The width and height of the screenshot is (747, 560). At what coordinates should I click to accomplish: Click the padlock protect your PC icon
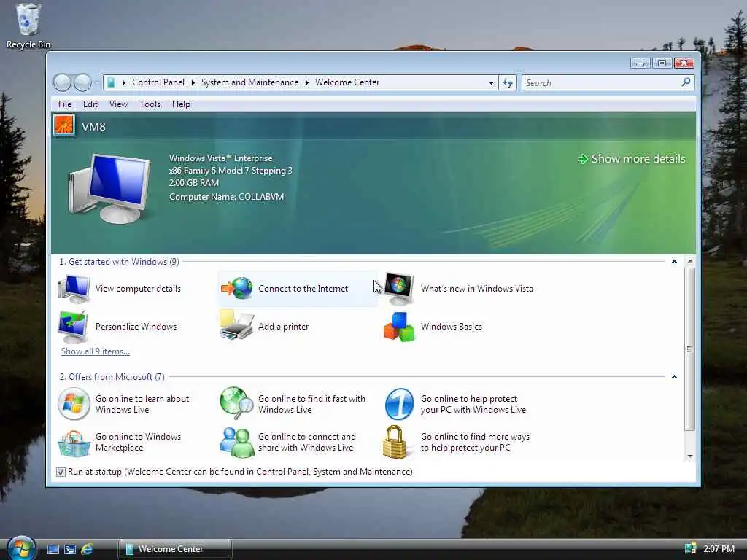(395, 442)
